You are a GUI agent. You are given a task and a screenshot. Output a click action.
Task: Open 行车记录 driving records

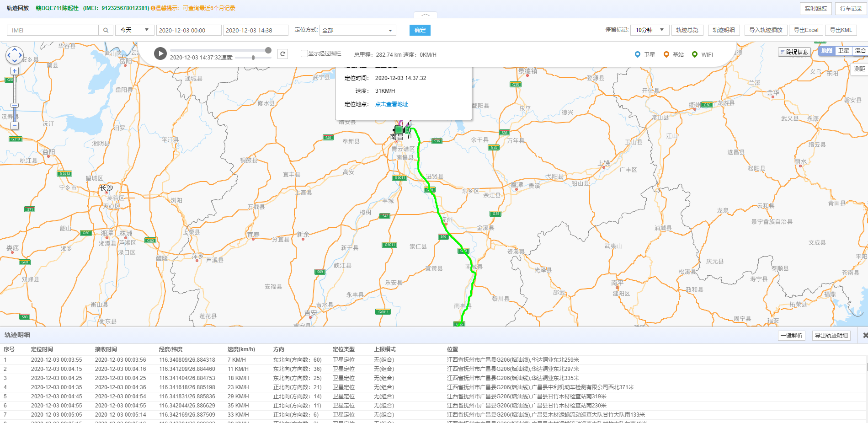coord(851,8)
